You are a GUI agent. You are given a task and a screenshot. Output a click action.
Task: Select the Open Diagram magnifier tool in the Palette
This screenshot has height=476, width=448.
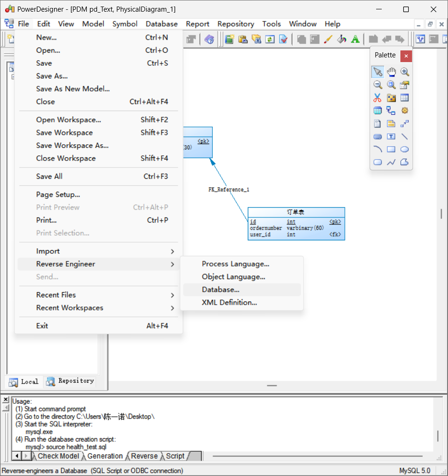(x=391, y=84)
